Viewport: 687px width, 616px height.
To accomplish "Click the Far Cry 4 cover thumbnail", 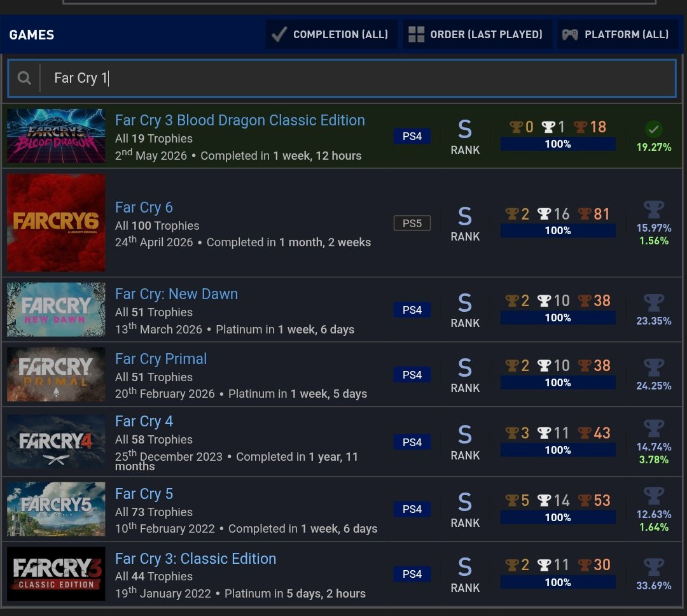I will (56, 442).
